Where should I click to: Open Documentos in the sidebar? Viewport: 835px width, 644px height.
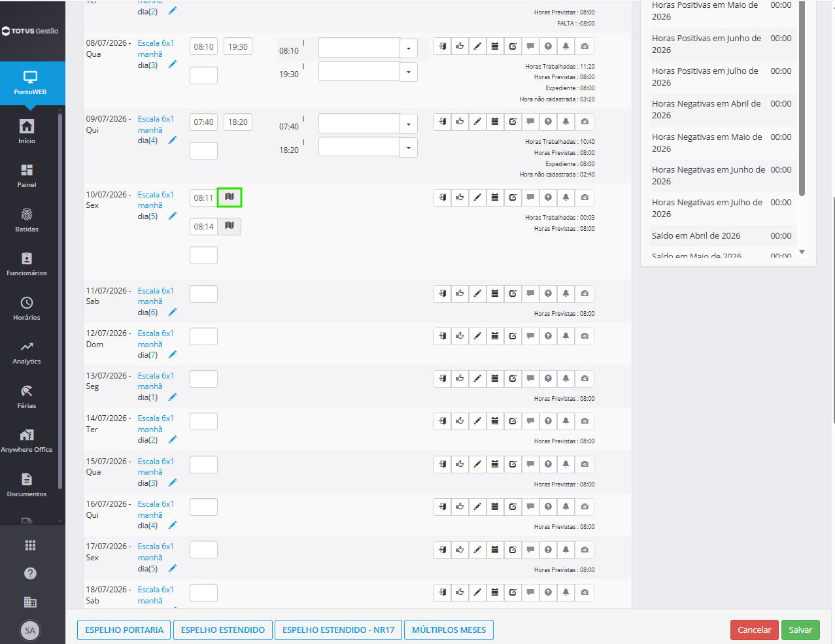pos(27,485)
